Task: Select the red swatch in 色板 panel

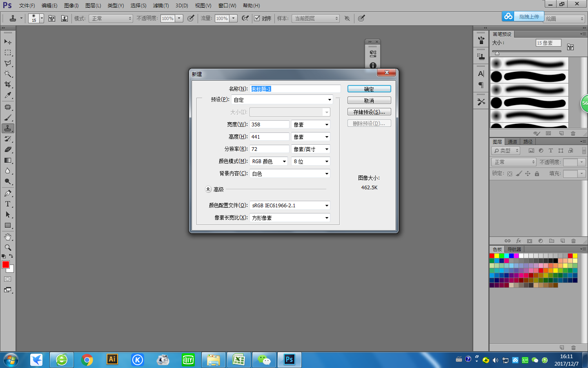Action: click(x=492, y=256)
